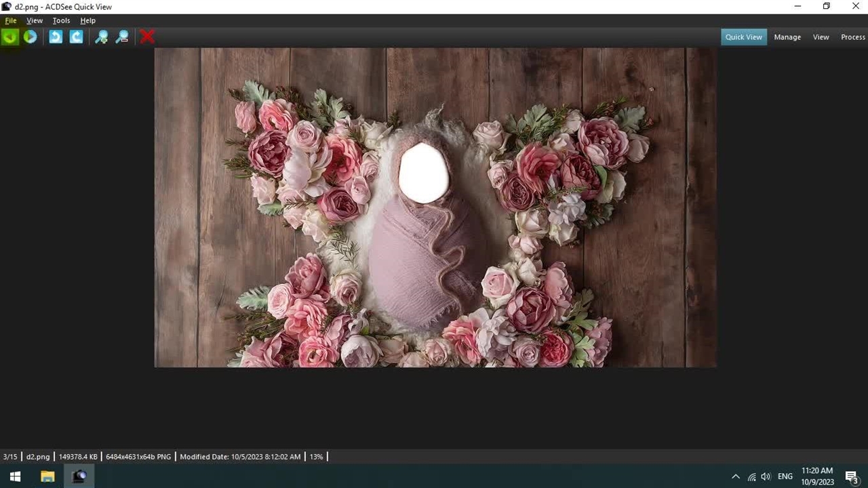Switch to Manage mode
The width and height of the screenshot is (868, 488).
click(x=787, y=37)
